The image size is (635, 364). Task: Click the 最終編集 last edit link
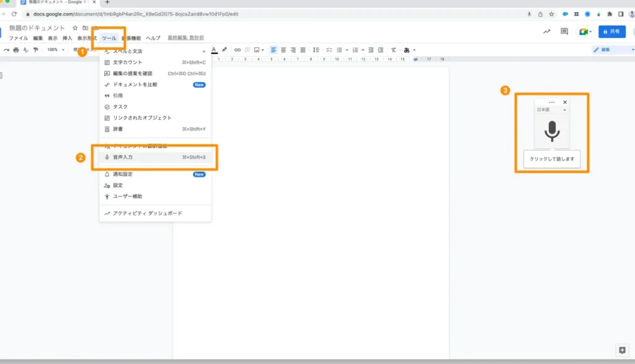[x=185, y=38]
